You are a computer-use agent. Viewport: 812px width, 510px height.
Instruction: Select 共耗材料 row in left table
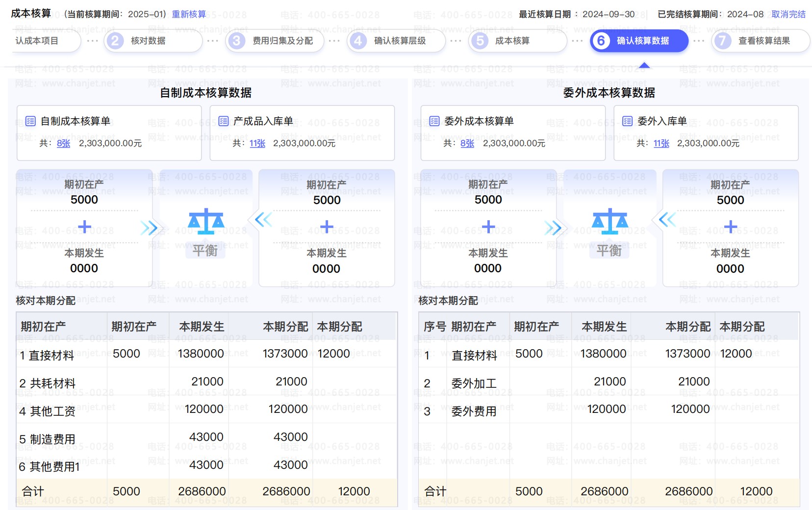click(206, 382)
